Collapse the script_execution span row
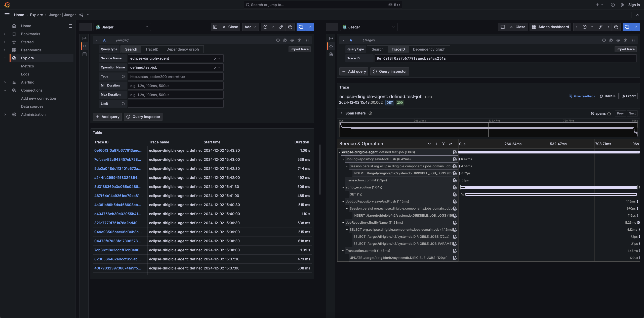This screenshot has width=644, height=318. [343, 187]
